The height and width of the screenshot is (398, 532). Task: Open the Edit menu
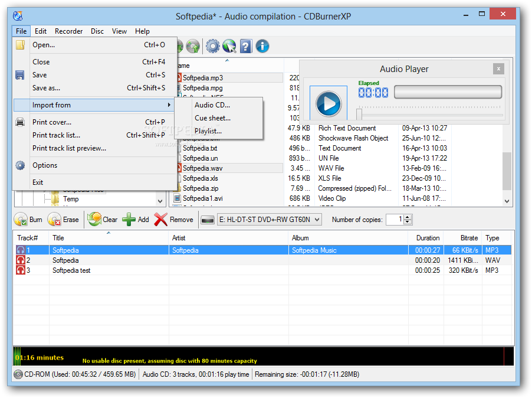pyautogui.click(x=40, y=31)
